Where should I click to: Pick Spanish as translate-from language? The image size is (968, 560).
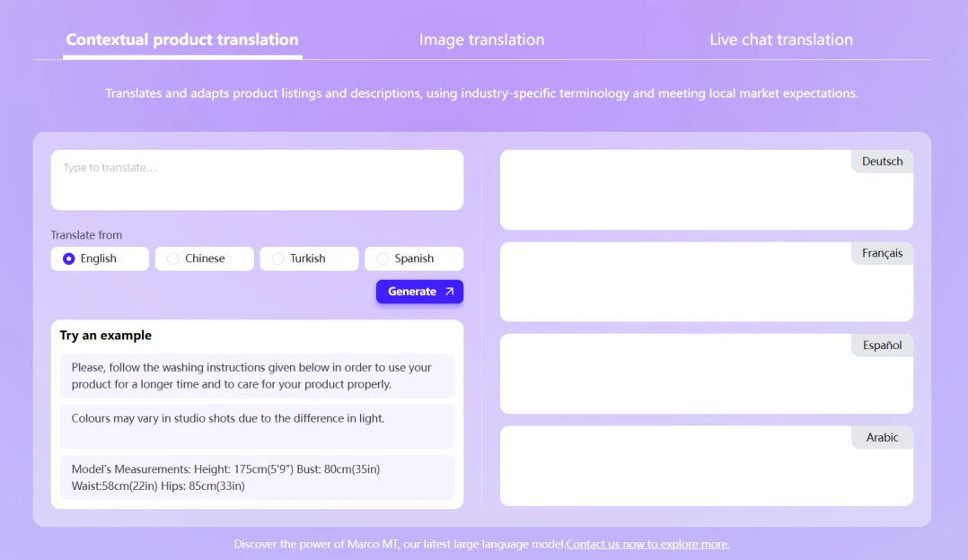point(414,258)
